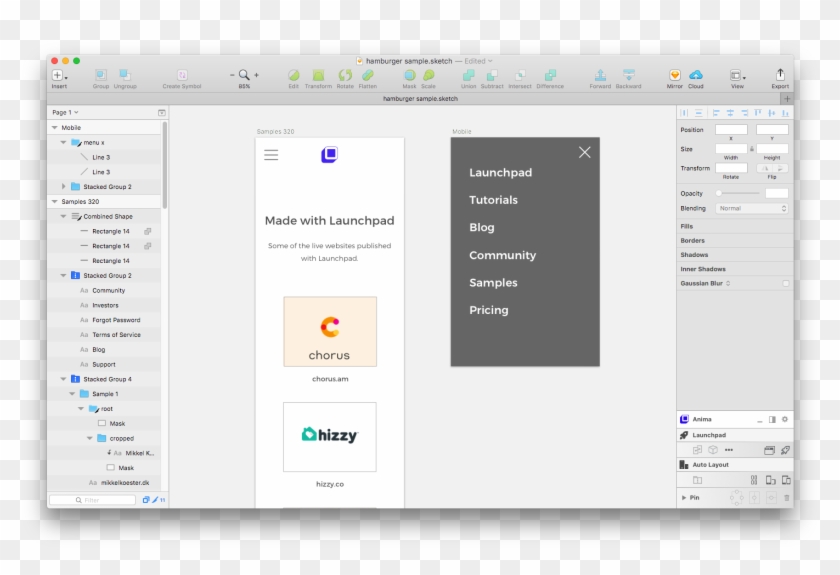The image size is (840, 575).
Task: Apply the Union boolean operation
Action: tap(469, 75)
